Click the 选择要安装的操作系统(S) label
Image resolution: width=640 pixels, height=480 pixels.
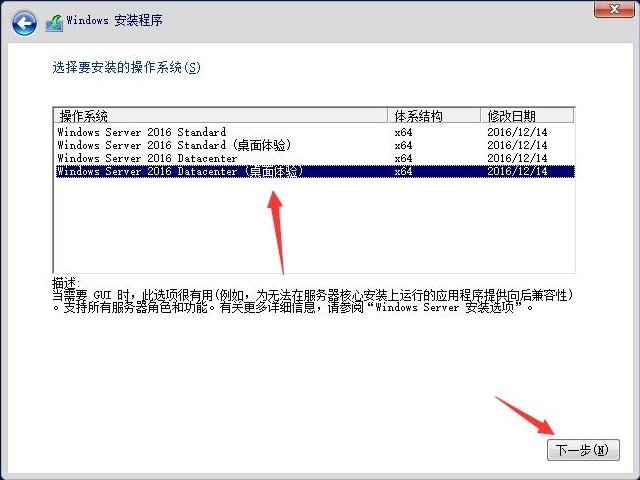[127, 67]
